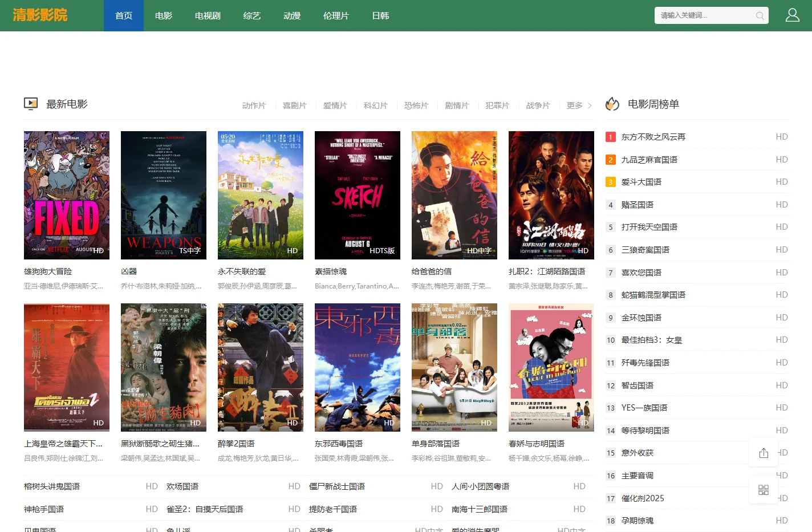Image resolution: width=812 pixels, height=532 pixels.
Task: Open the 伦理片 nav tab
Action: point(336,15)
